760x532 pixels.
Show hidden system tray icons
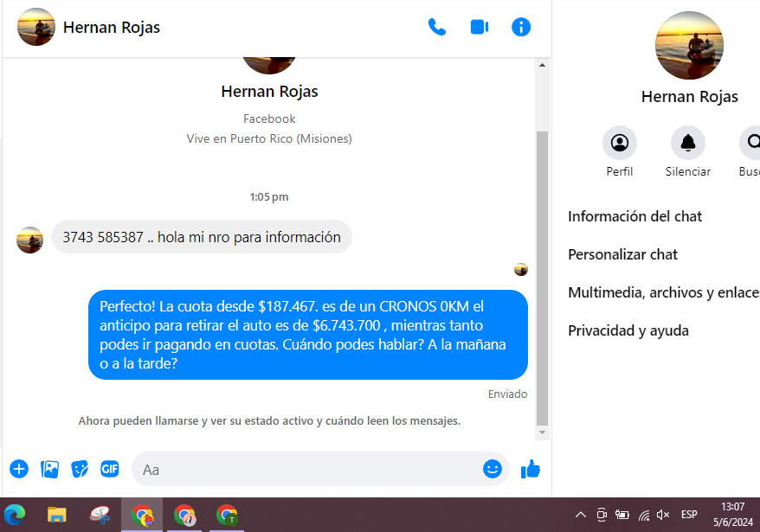580,515
